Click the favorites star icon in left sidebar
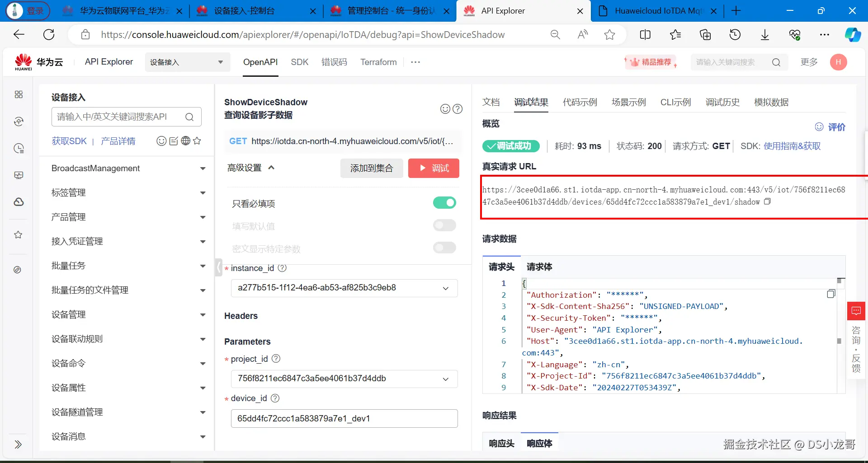This screenshot has height=463, width=868. click(x=18, y=234)
